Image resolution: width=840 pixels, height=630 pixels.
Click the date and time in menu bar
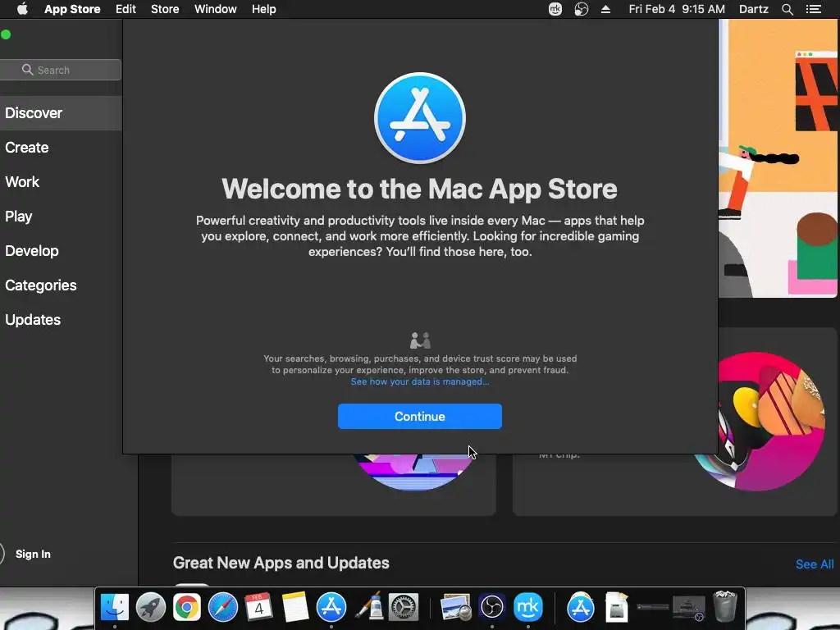click(677, 9)
